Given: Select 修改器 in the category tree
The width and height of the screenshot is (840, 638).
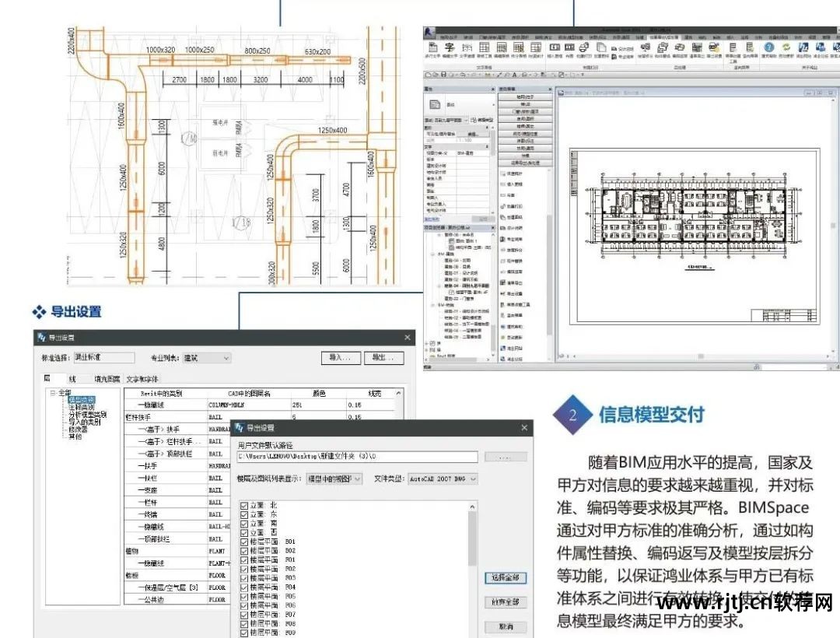Looking at the screenshot, I should click(78, 429).
